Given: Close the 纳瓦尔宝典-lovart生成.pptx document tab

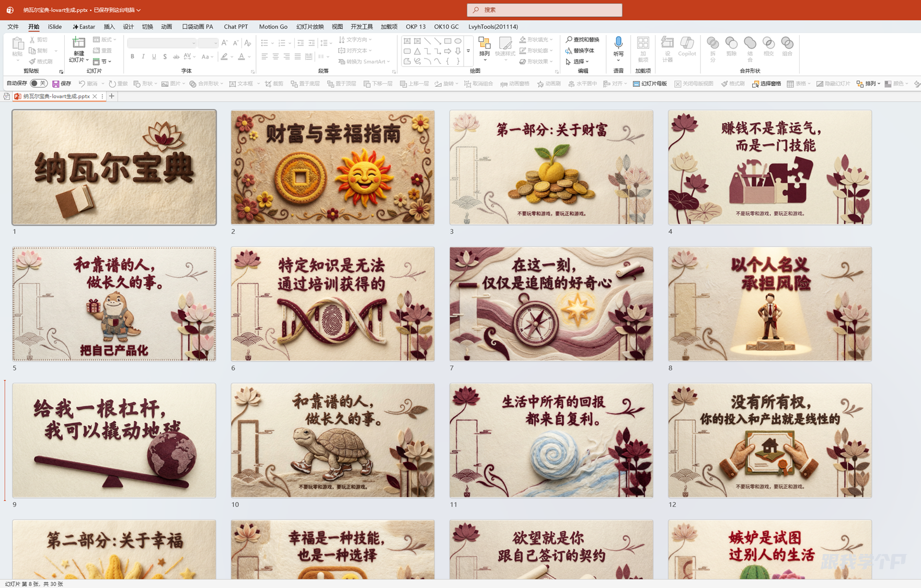Looking at the screenshot, I should [95, 96].
